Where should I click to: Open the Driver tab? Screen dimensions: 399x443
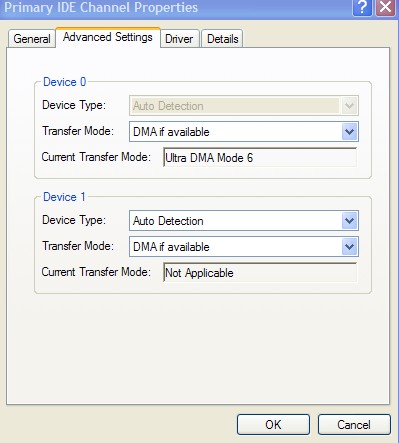click(180, 39)
